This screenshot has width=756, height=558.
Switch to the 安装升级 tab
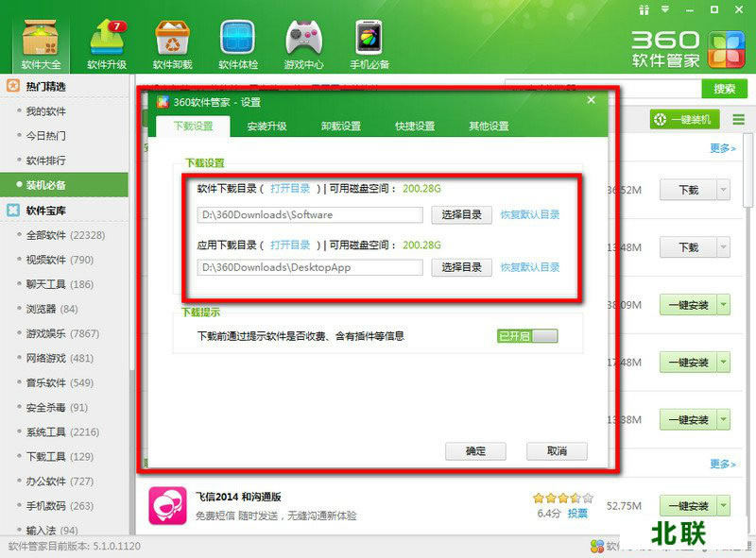pyautogui.click(x=266, y=127)
